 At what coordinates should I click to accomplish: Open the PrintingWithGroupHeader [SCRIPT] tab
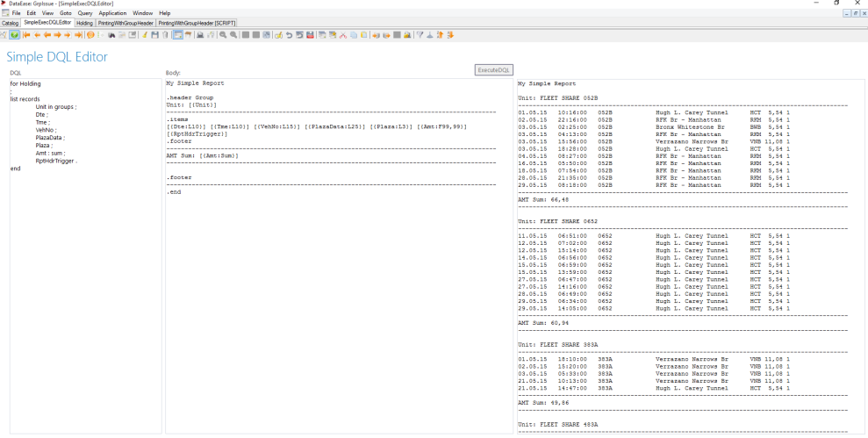click(x=197, y=23)
